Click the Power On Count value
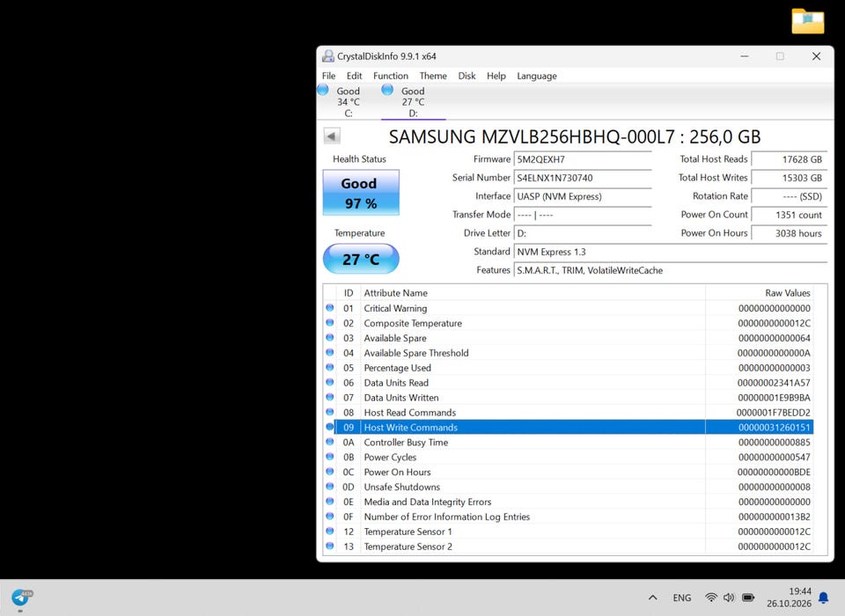Image resolution: width=845 pixels, height=616 pixels. coord(789,215)
